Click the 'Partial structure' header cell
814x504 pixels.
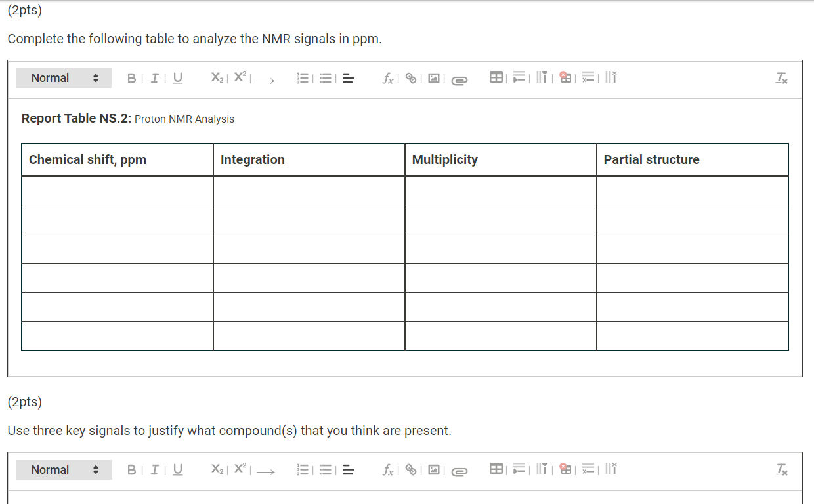pyautogui.click(x=693, y=159)
